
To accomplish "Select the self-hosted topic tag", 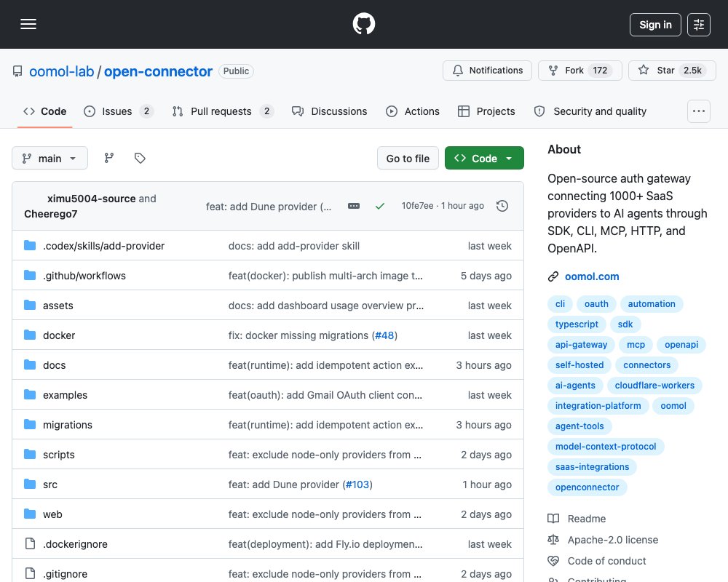I will 579,365.
